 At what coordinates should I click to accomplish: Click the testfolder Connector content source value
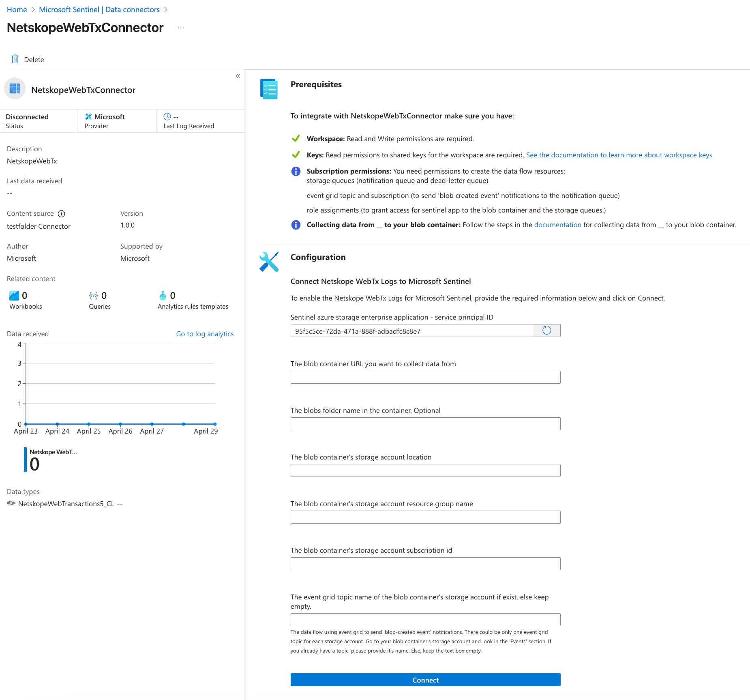tap(39, 226)
